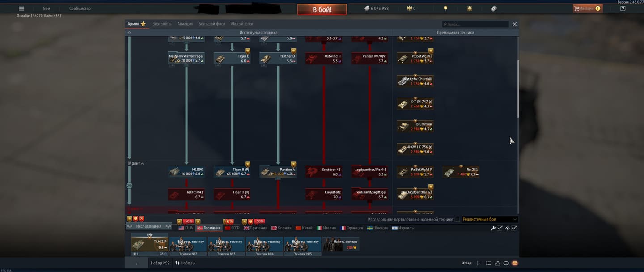Image resolution: width=644 pixels, height=272 pixels.
Task: Click the light bulb icon in top bar
Action: [x=445, y=8]
